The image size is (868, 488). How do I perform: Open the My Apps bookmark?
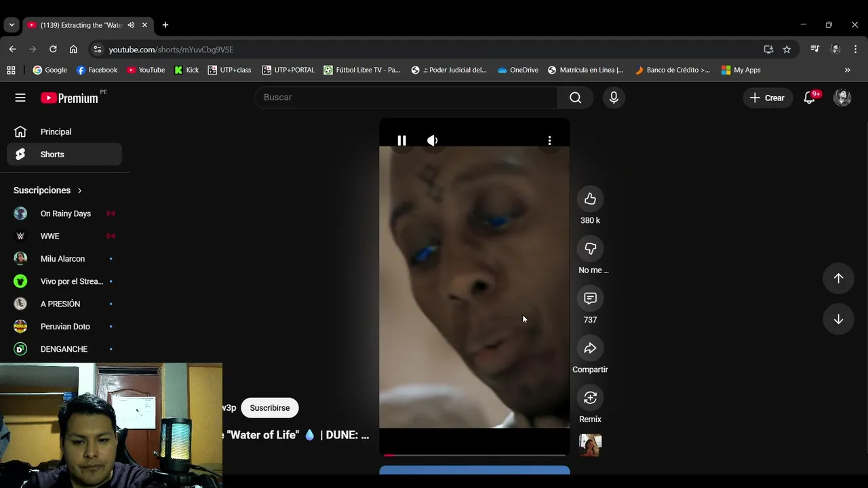coord(741,70)
